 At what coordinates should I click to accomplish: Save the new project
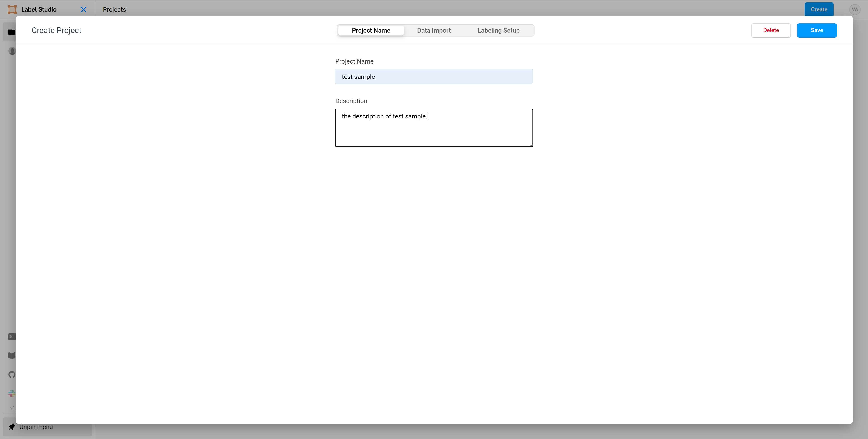point(817,30)
